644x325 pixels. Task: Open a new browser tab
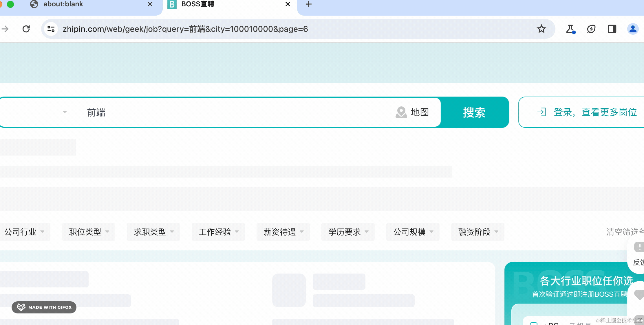click(x=309, y=4)
